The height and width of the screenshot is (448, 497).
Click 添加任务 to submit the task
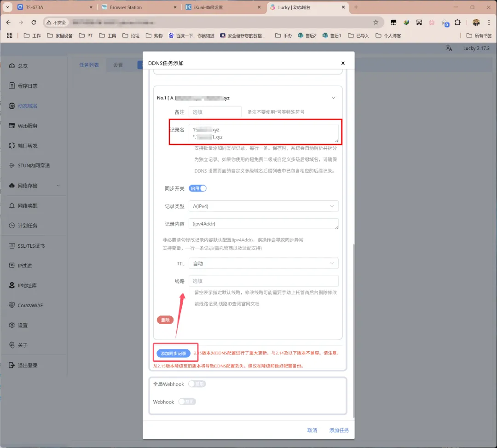pos(339,431)
